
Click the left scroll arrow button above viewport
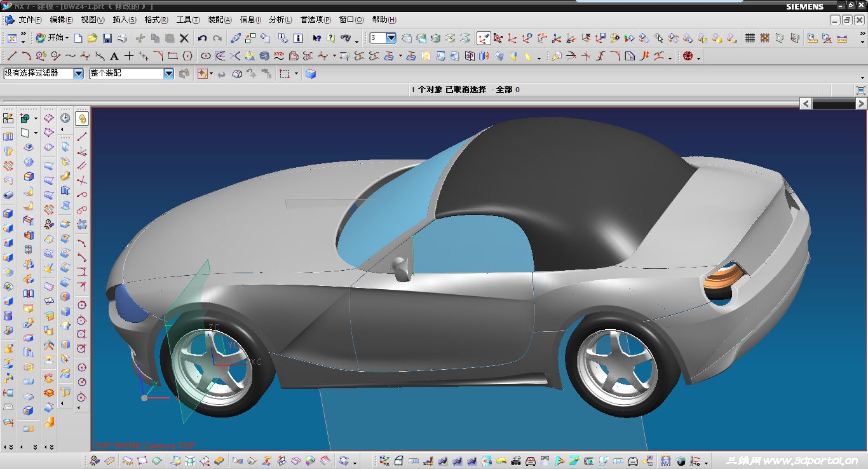pyautogui.click(x=806, y=104)
